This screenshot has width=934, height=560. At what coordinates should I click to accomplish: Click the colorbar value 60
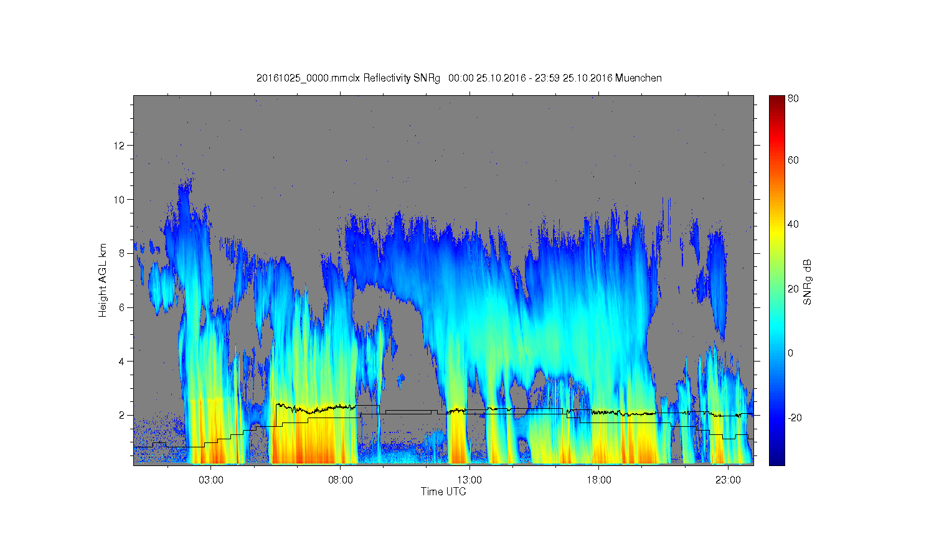793,161
